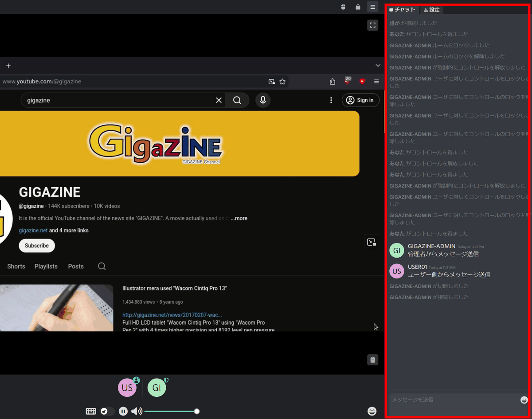Image resolution: width=532 pixels, height=419 pixels.
Task: Toggle the side panel with hamburger icon
Action: [x=373, y=7]
